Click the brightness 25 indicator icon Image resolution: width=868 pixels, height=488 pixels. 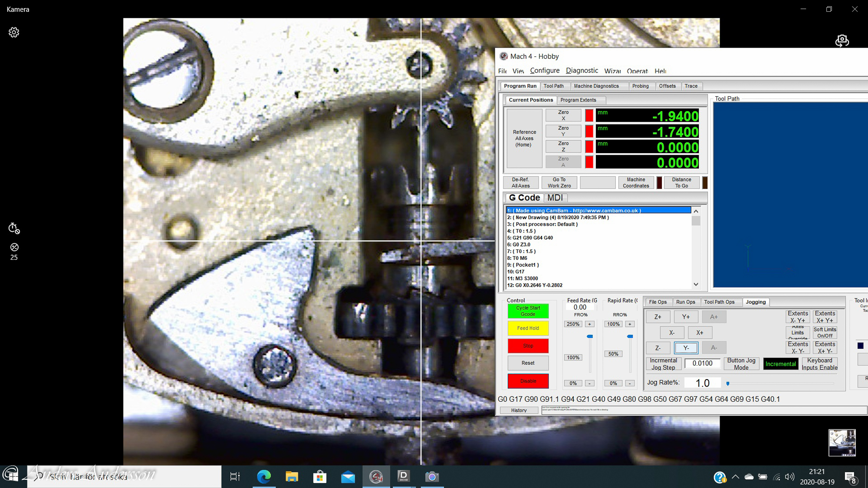(x=14, y=247)
